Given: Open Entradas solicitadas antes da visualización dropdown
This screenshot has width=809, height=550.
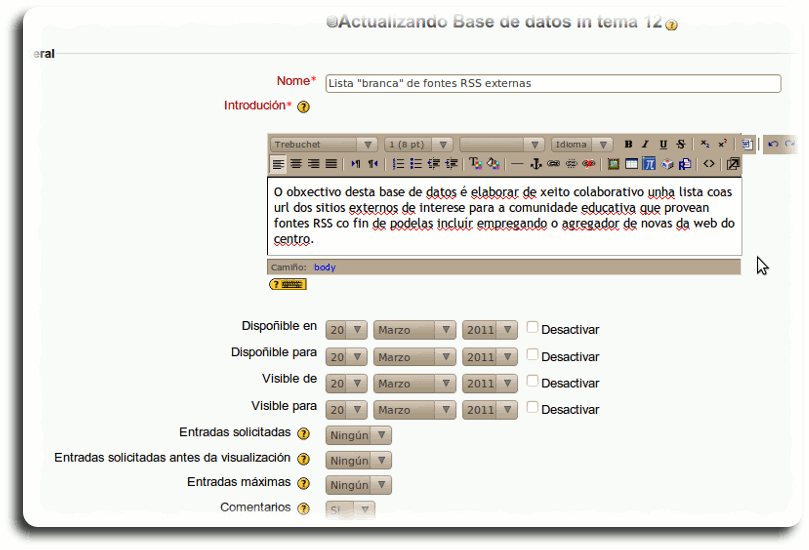Looking at the screenshot, I should [359, 460].
